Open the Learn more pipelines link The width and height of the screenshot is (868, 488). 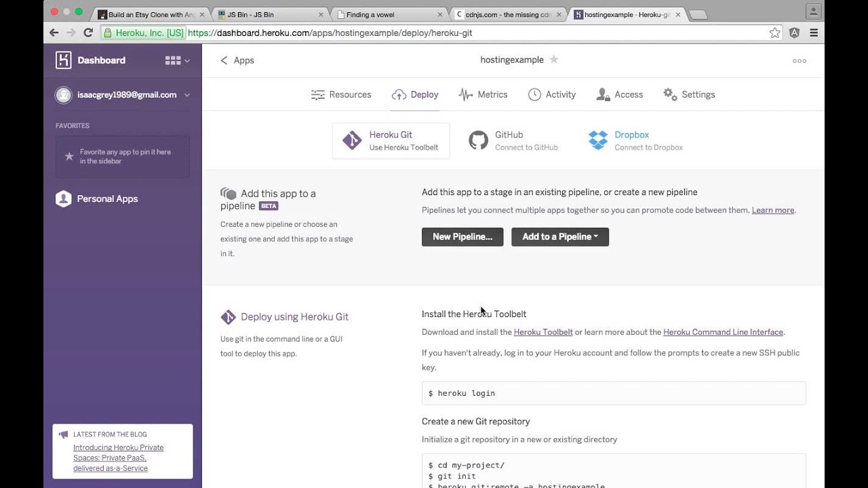(x=773, y=210)
